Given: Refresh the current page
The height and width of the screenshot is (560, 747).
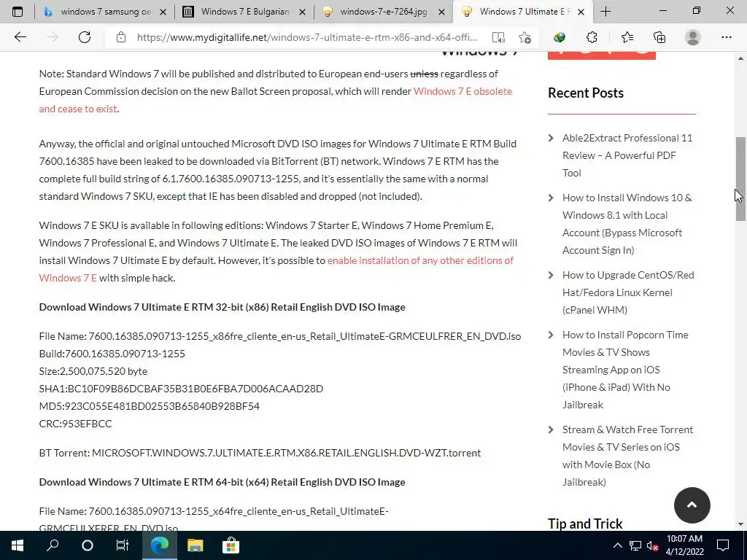Looking at the screenshot, I should [85, 37].
